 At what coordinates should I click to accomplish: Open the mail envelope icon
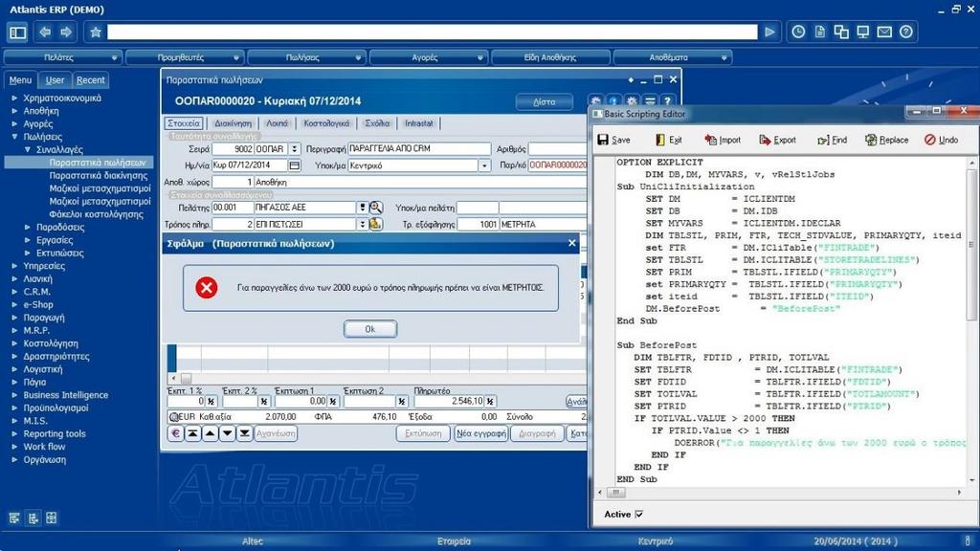884,32
